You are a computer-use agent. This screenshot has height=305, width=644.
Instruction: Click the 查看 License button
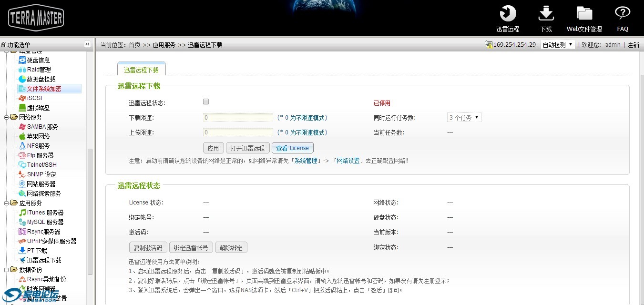(x=293, y=148)
